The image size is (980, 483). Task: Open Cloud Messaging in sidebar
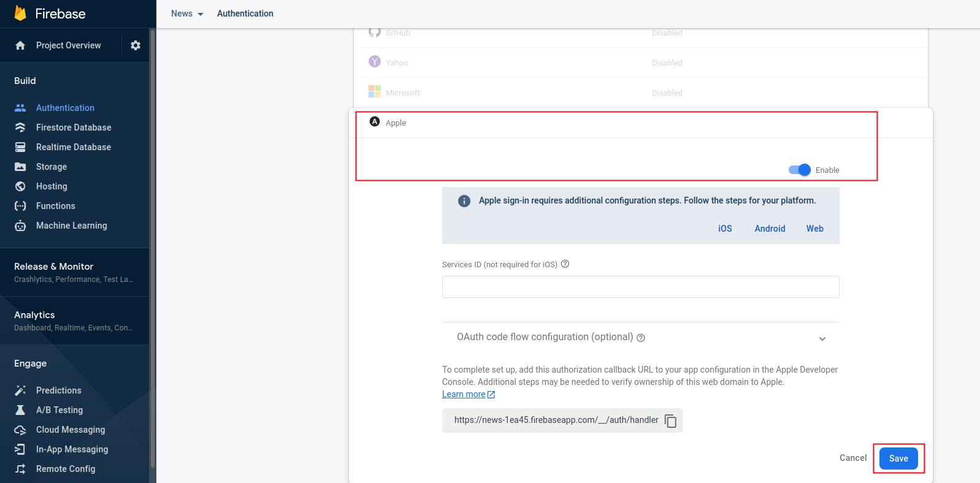(70, 430)
